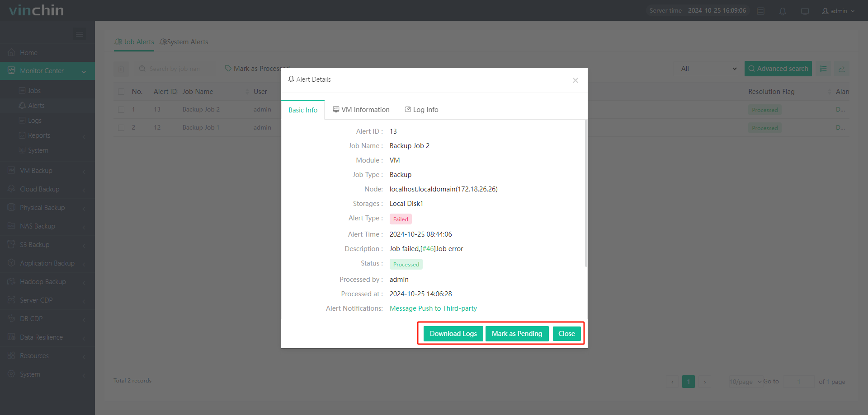Click the refresh arrow icon near Advanced search
The image size is (868, 415).
point(842,69)
